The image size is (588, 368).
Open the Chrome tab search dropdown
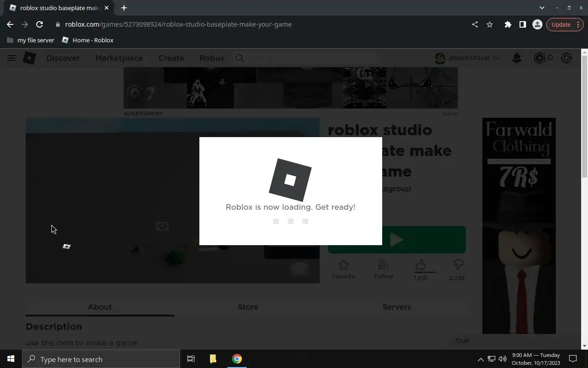(x=542, y=8)
